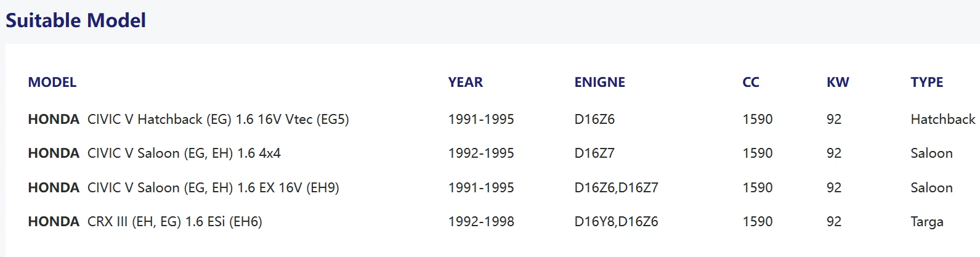Image resolution: width=980 pixels, height=257 pixels.
Task: Click the D16Y8,D16Z6 engine cell
Action: (x=616, y=221)
